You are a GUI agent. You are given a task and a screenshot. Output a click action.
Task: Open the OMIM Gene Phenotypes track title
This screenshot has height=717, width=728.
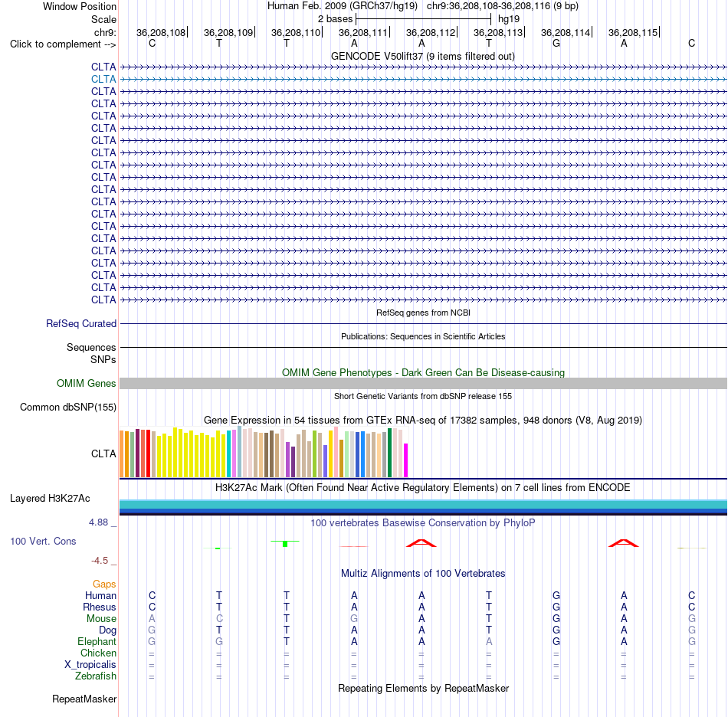(x=423, y=372)
